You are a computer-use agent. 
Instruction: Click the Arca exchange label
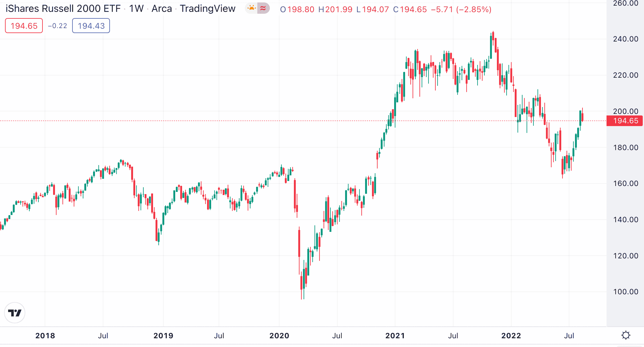click(162, 9)
